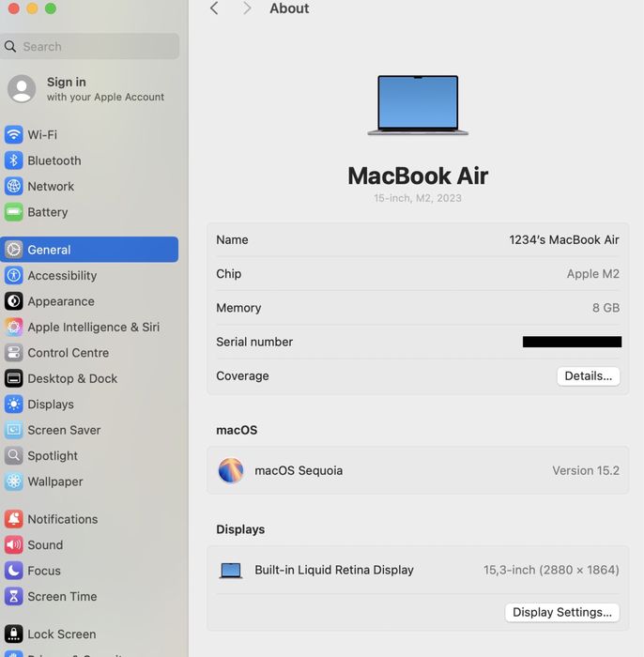This screenshot has width=644, height=657.
Task: Click the 15-inch, M2, 2023 subtitle
Action: pos(418,198)
